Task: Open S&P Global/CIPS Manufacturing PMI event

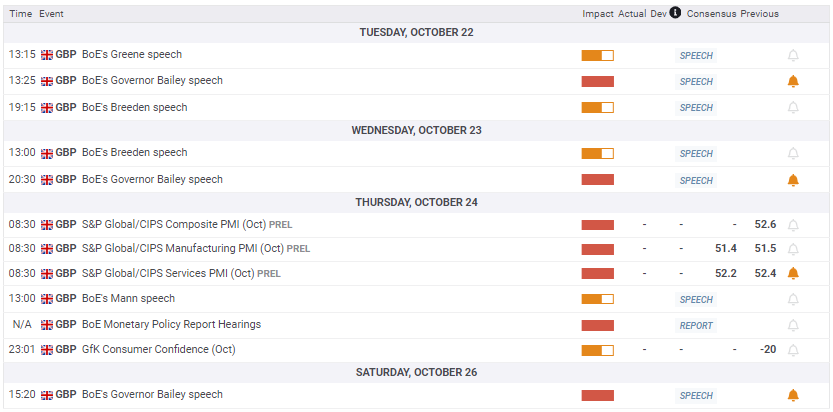Action: pyautogui.click(x=183, y=248)
